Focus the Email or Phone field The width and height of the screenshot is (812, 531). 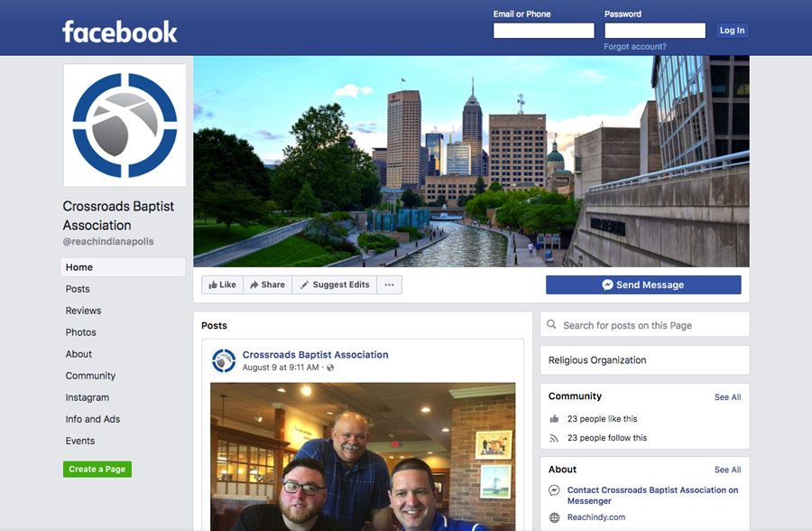[543, 31]
